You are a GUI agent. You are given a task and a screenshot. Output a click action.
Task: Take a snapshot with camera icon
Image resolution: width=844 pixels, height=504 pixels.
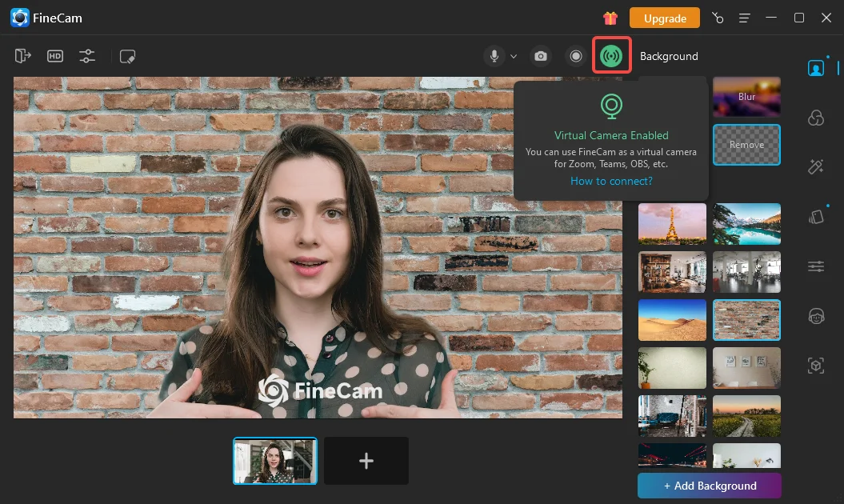(x=542, y=56)
